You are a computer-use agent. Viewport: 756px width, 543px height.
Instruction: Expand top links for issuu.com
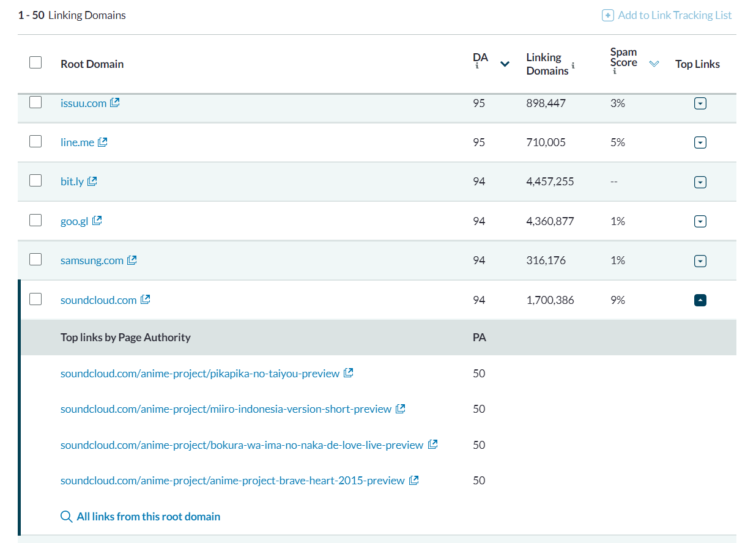pos(700,104)
